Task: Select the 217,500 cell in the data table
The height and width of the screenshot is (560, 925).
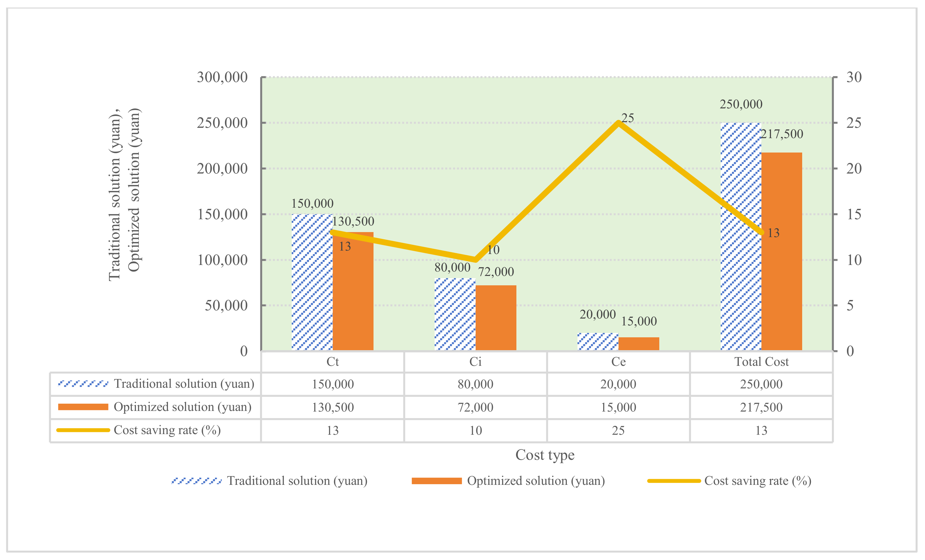Action: click(x=761, y=407)
